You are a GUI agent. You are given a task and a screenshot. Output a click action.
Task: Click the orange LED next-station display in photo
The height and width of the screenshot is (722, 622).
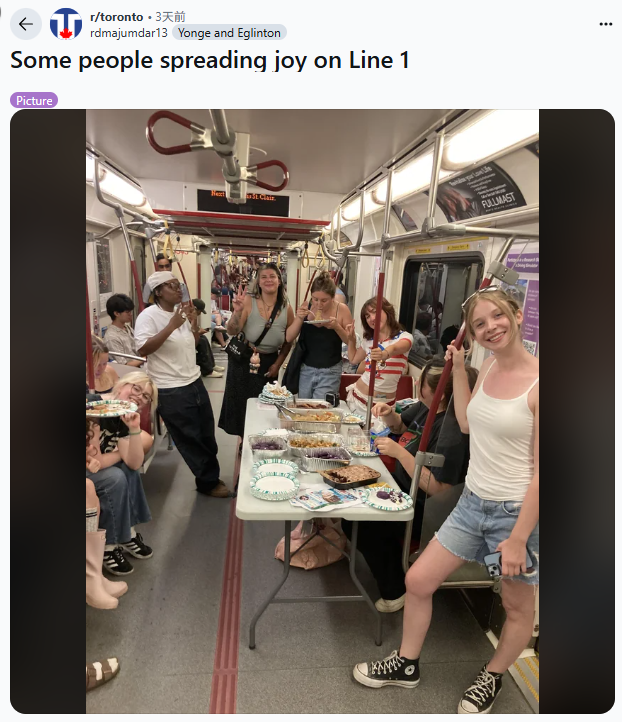click(x=243, y=202)
